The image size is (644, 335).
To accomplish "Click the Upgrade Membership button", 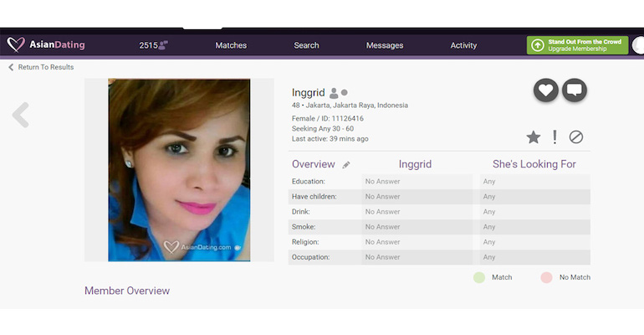I will pyautogui.click(x=577, y=45).
